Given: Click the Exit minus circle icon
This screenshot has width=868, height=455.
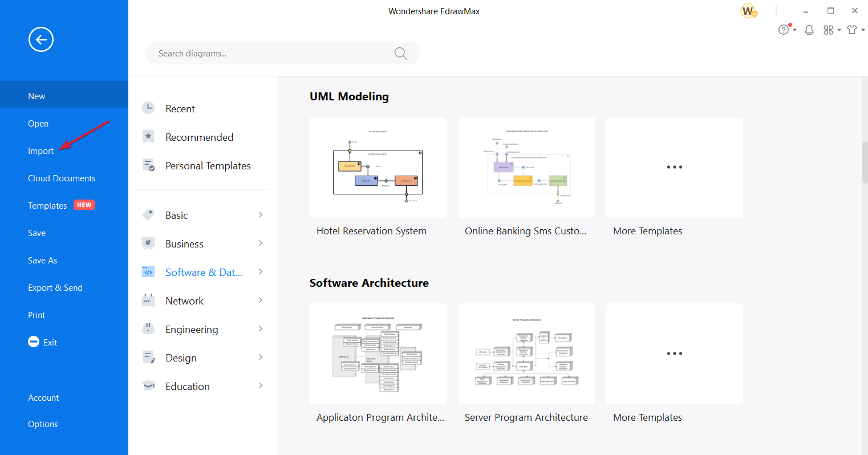Looking at the screenshot, I should coord(34,342).
